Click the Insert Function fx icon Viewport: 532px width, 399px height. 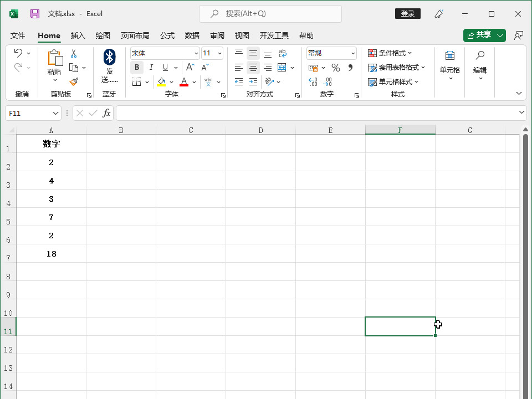[x=106, y=113]
